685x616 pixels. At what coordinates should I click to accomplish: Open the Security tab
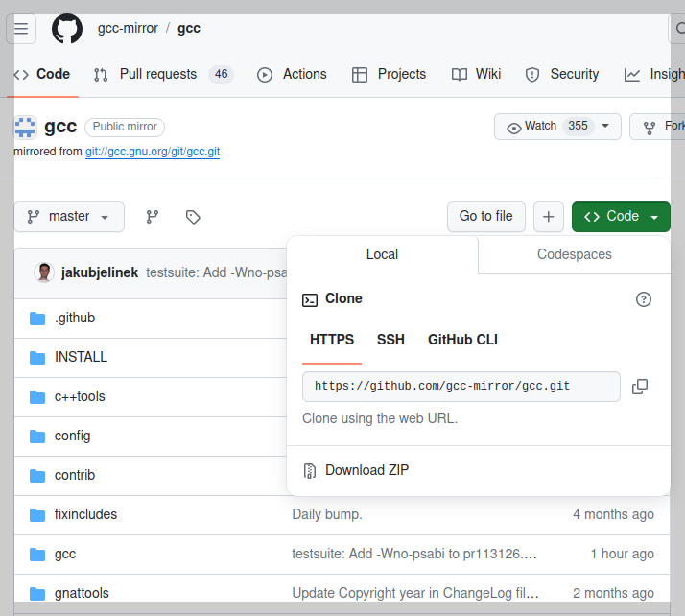pos(562,74)
